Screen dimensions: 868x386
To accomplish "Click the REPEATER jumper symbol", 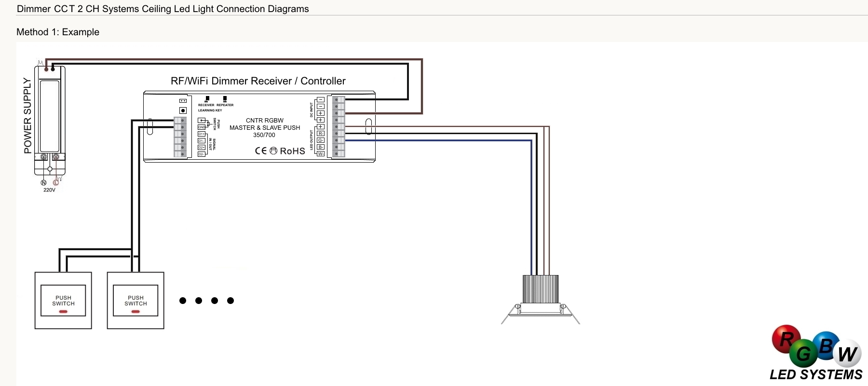I will (225, 99).
